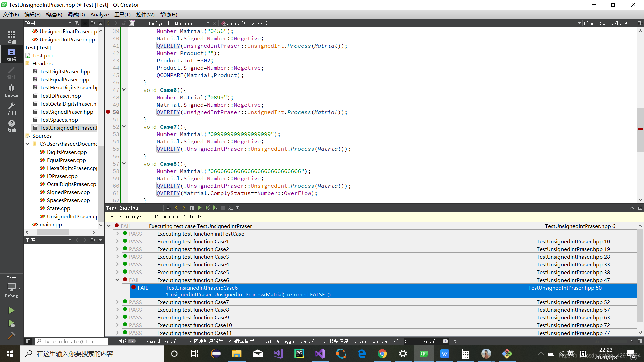Click the Run tests playback icon

tap(199, 208)
